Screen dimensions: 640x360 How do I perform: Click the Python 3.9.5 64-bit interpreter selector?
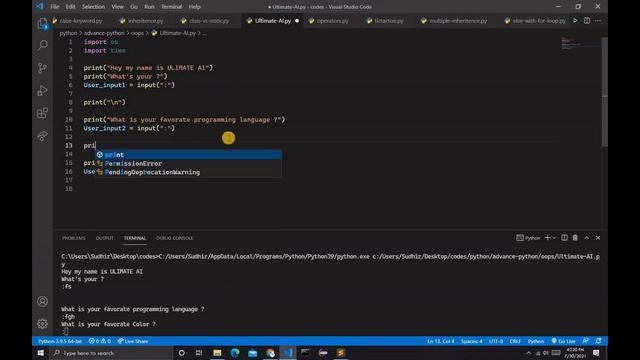(60, 341)
